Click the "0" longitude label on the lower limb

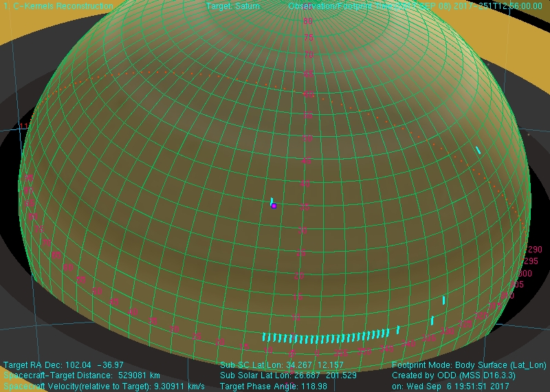[317, 353]
